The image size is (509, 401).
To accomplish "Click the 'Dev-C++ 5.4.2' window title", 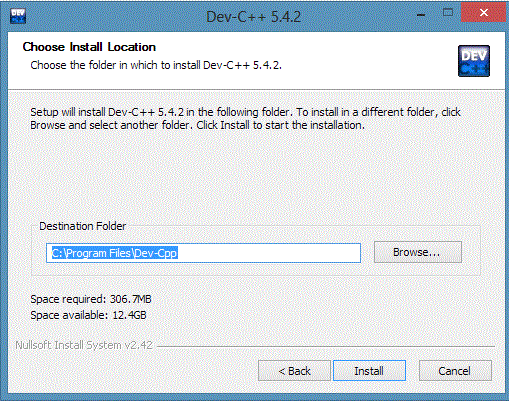I will 253,16.
